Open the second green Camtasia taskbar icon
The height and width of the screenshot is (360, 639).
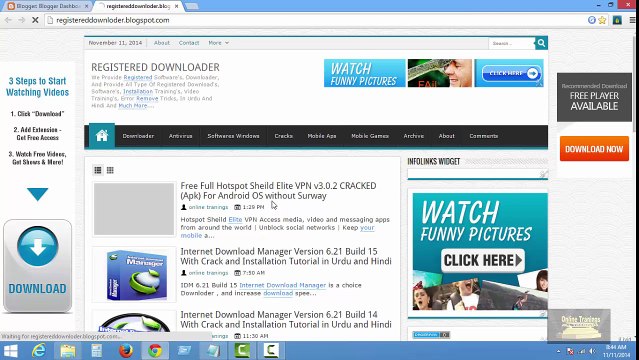pyautogui.click(x=271, y=351)
